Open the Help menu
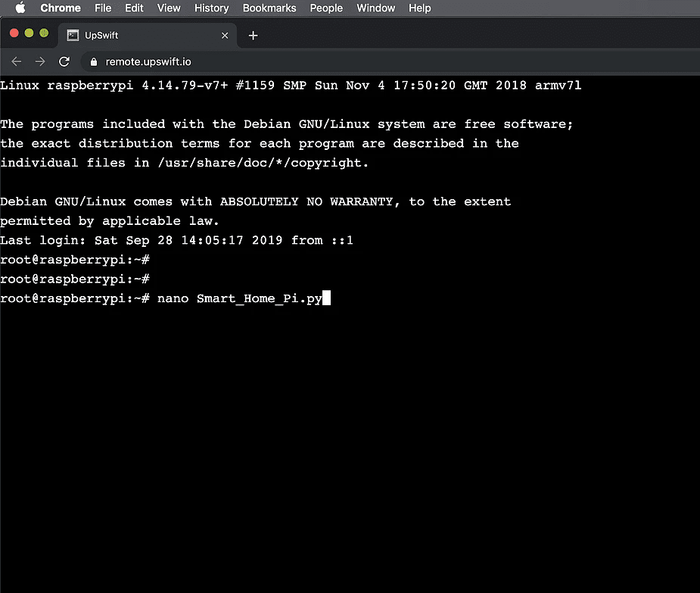 [x=420, y=8]
